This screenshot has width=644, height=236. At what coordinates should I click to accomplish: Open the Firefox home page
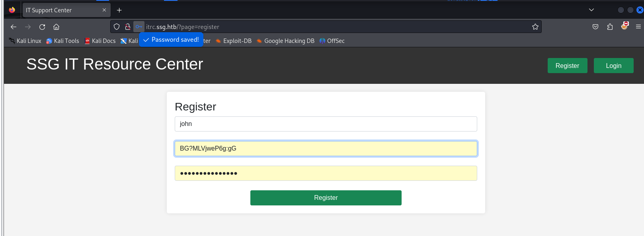pos(57,27)
